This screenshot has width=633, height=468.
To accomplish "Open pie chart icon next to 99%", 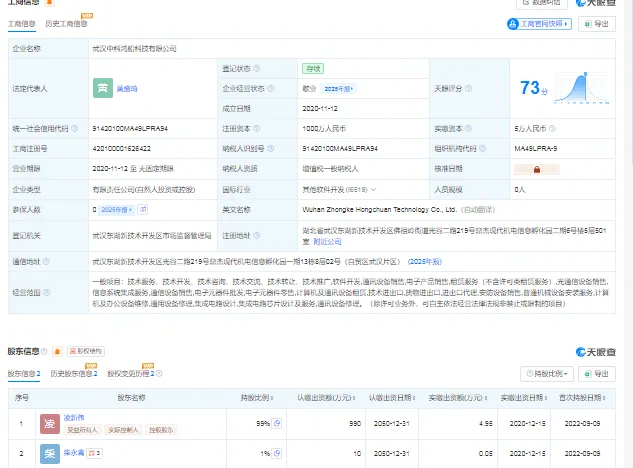I will [277, 424].
